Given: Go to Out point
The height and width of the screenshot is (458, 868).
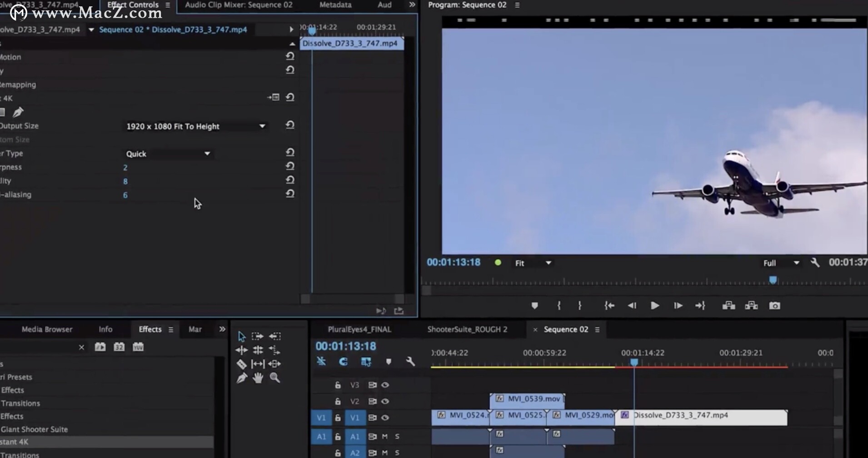Looking at the screenshot, I should [x=700, y=306].
